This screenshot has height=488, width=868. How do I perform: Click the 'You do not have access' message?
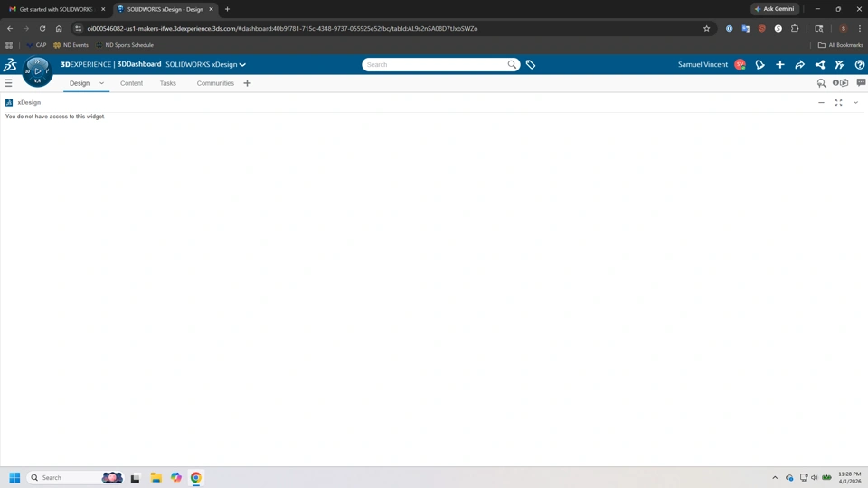tap(55, 117)
